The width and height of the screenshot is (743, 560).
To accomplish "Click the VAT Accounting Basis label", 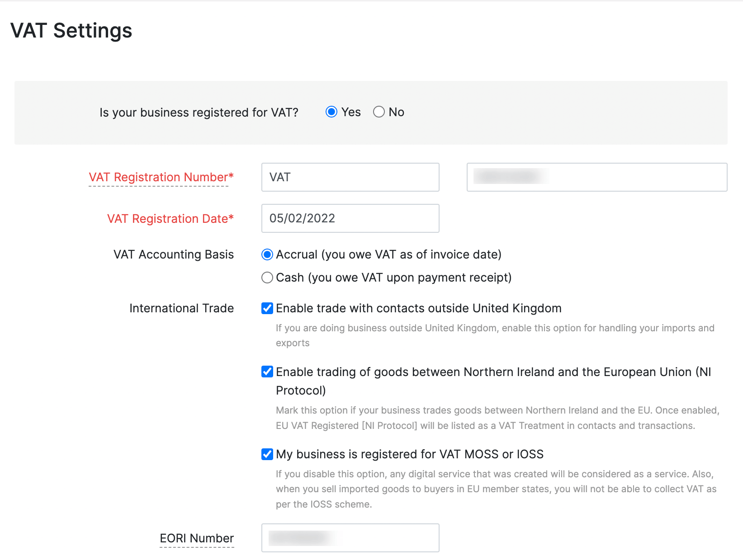I will tap(174, 254).
